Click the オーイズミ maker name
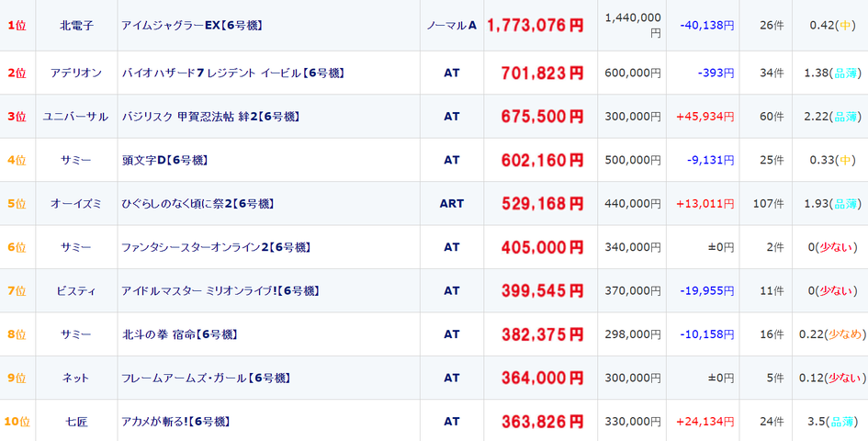This screenshot has width=868, height=441. pos(76,203)
